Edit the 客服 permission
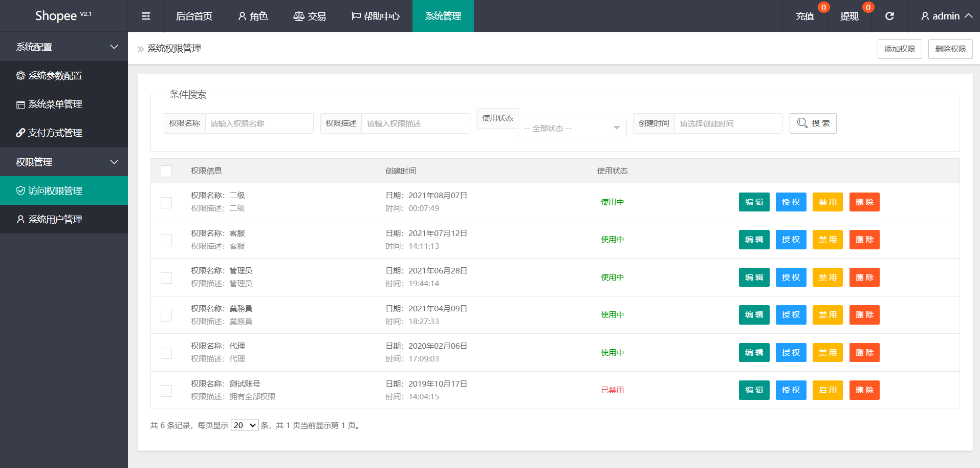This screenshot has width=980, height=468. (x=754, y=240)
